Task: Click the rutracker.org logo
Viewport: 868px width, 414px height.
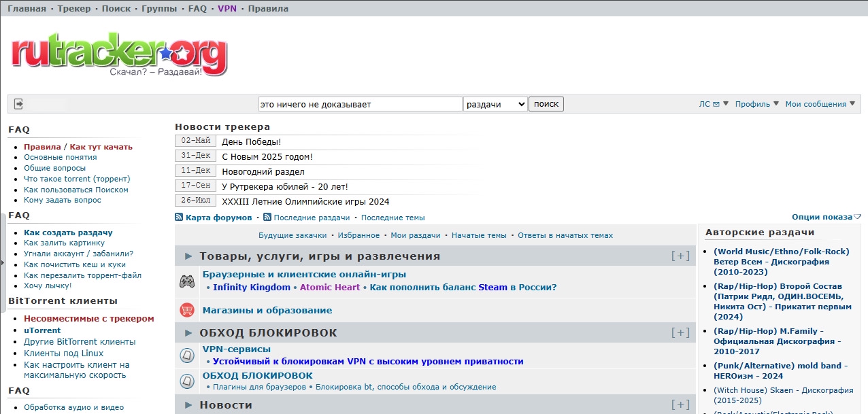Action: click(x=119, y=54)
